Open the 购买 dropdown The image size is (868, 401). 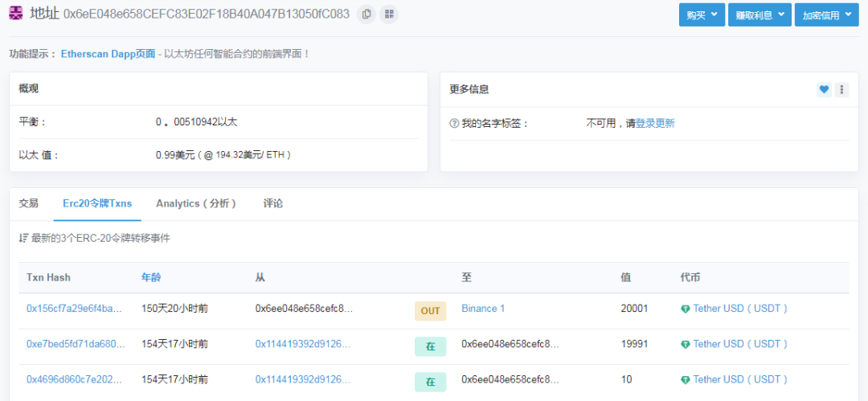(702, 15)
